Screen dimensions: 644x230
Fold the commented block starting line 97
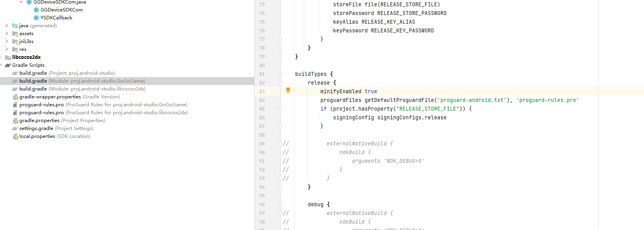point(280,213)
